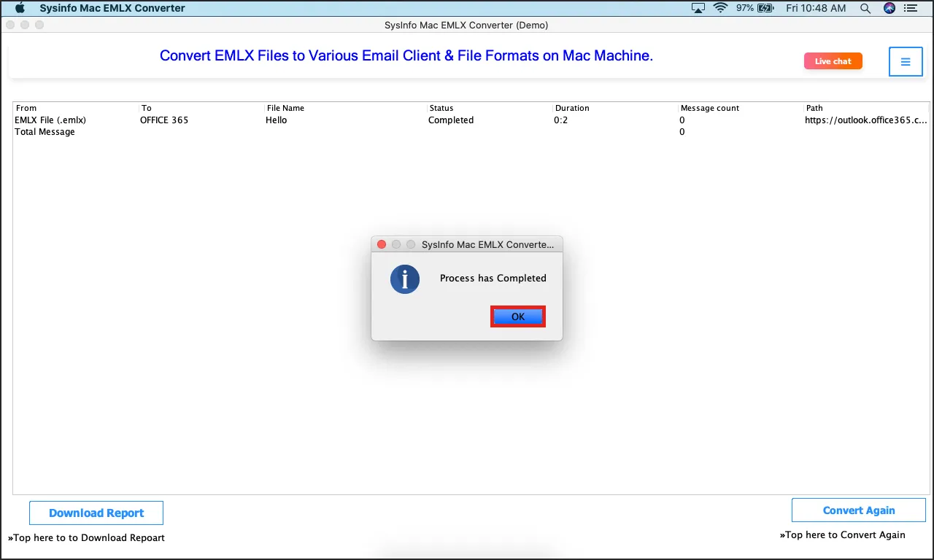Click the Top here to Download Report hint

[86, 537]
